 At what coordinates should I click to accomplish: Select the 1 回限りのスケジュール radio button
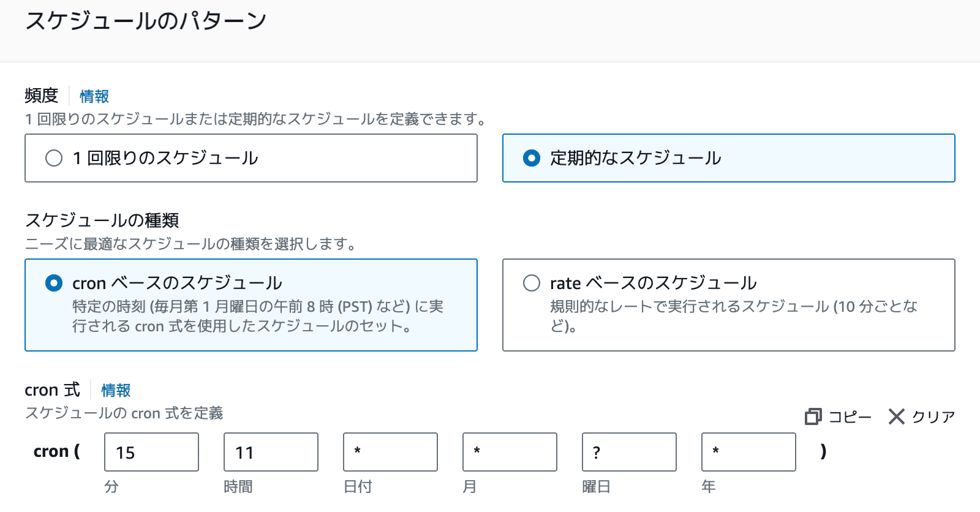point(54,158)
